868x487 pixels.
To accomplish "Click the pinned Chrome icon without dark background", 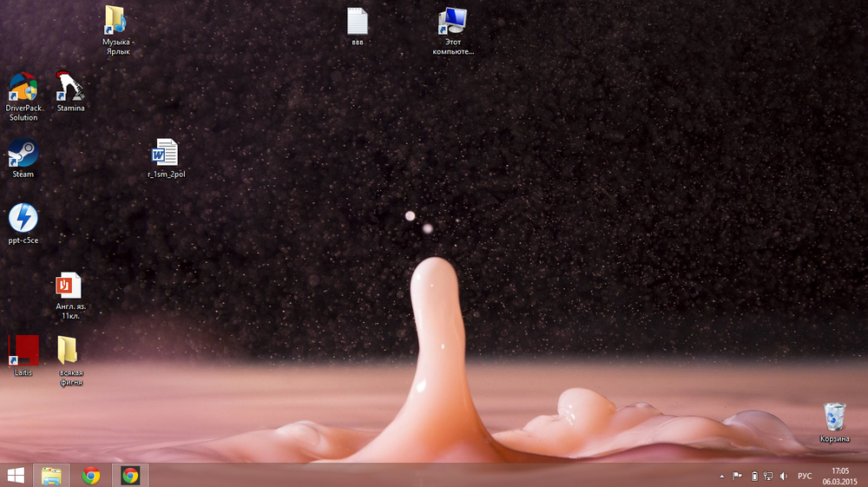I will tap(91, 475).
